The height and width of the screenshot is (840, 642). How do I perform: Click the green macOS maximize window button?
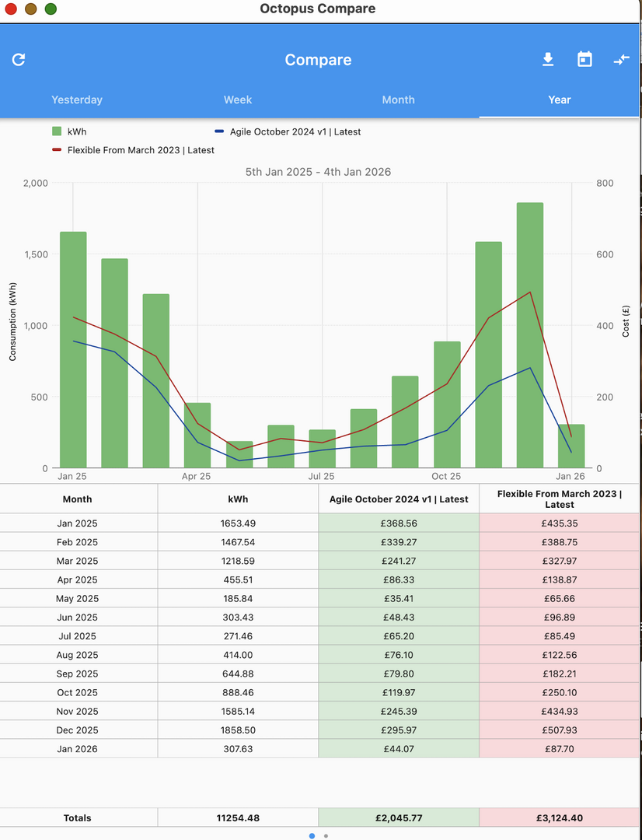pyautogui.click(x=51, y=9)
